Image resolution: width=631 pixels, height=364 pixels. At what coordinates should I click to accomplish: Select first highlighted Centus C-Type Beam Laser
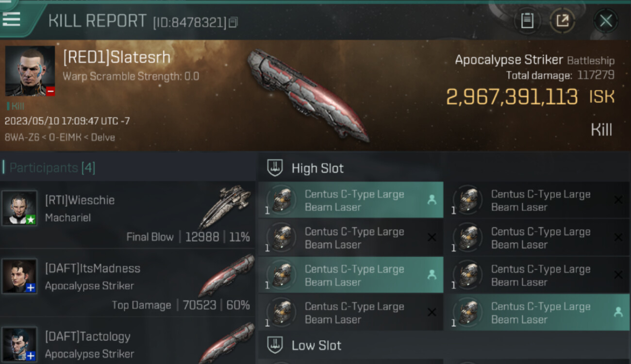coord(350,200)
